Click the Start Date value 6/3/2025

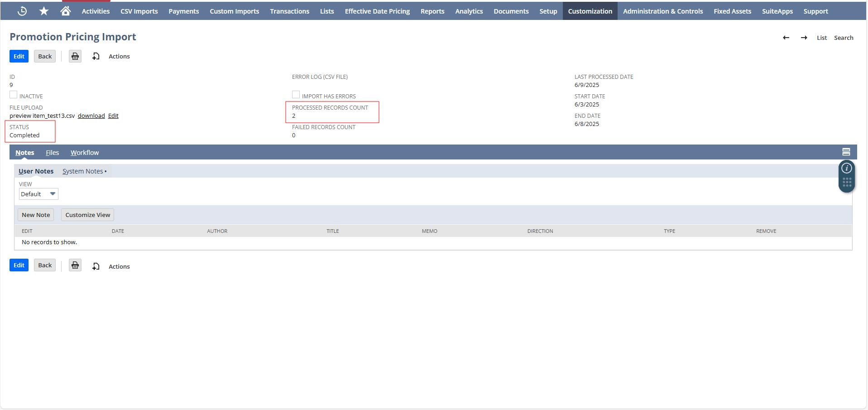click(587, 104)
